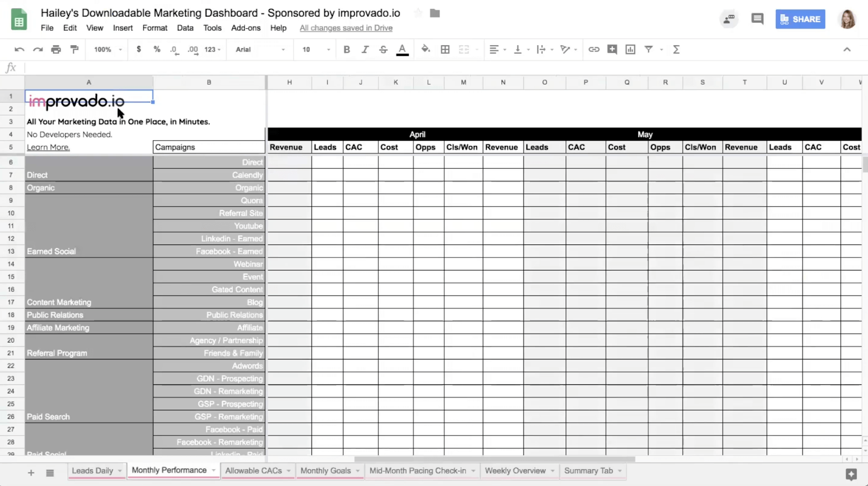This screenshot has height=486, width=868.
Task: Click All changes saved in Drive
Action: 346,28
